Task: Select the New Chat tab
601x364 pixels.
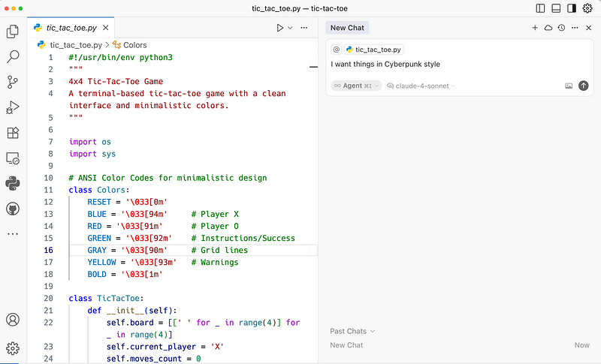Action: point(347,28)
